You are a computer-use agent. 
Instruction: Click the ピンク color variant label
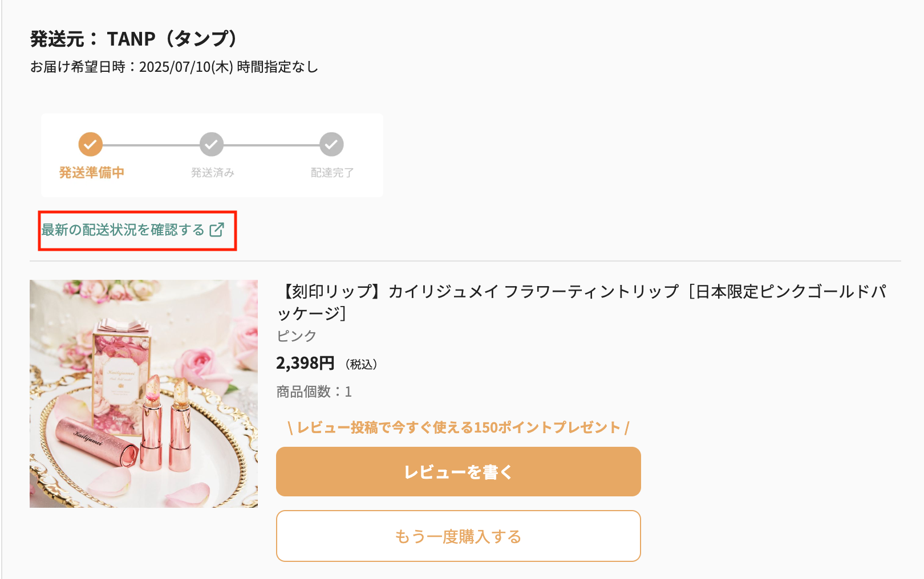point(295,336)
